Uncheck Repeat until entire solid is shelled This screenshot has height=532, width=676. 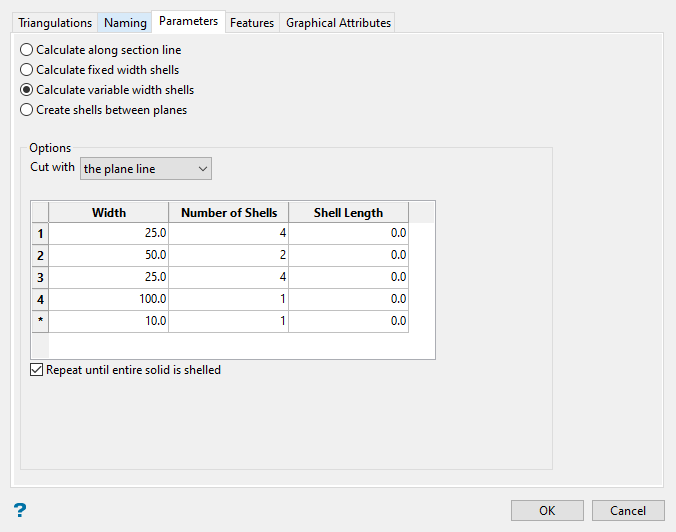click(38, 370)
